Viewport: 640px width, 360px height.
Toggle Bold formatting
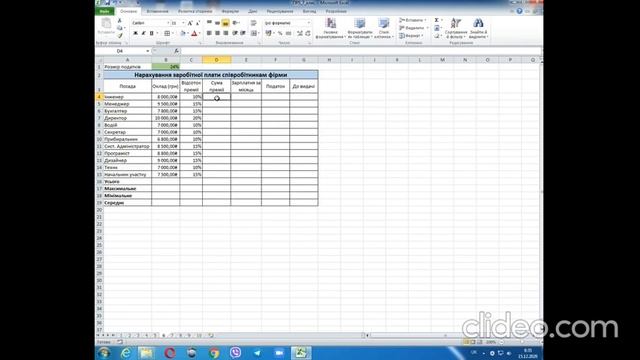135,33
